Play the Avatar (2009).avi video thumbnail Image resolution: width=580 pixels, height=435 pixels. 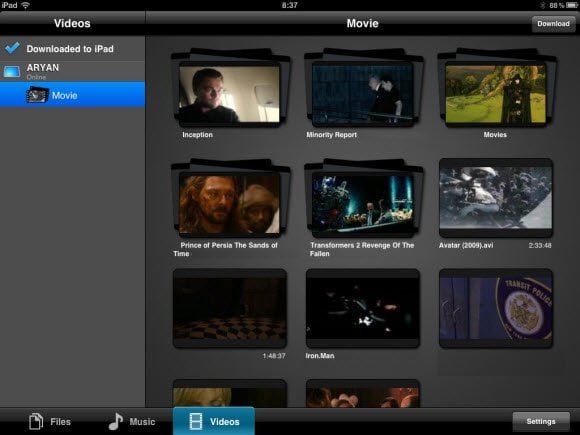(x=496, y=198)
